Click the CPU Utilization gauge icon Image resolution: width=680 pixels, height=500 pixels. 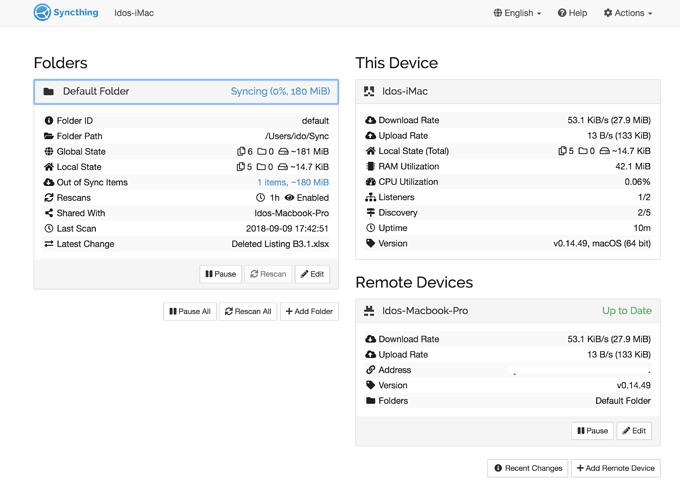pyautogui.click(x=370, y=182)
